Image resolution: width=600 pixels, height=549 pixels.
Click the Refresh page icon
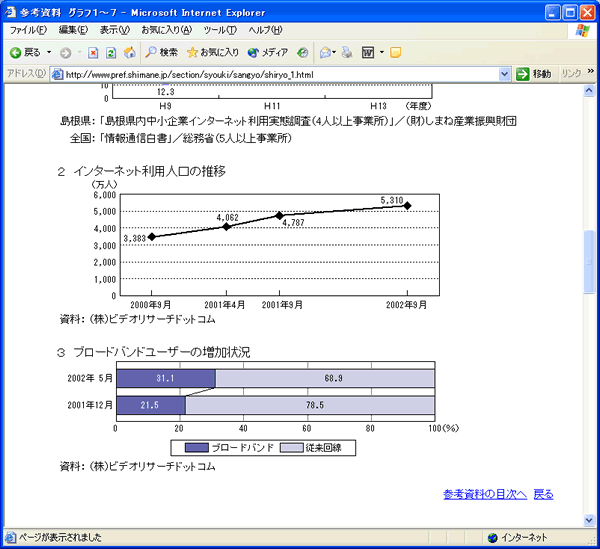click(111, 53)
